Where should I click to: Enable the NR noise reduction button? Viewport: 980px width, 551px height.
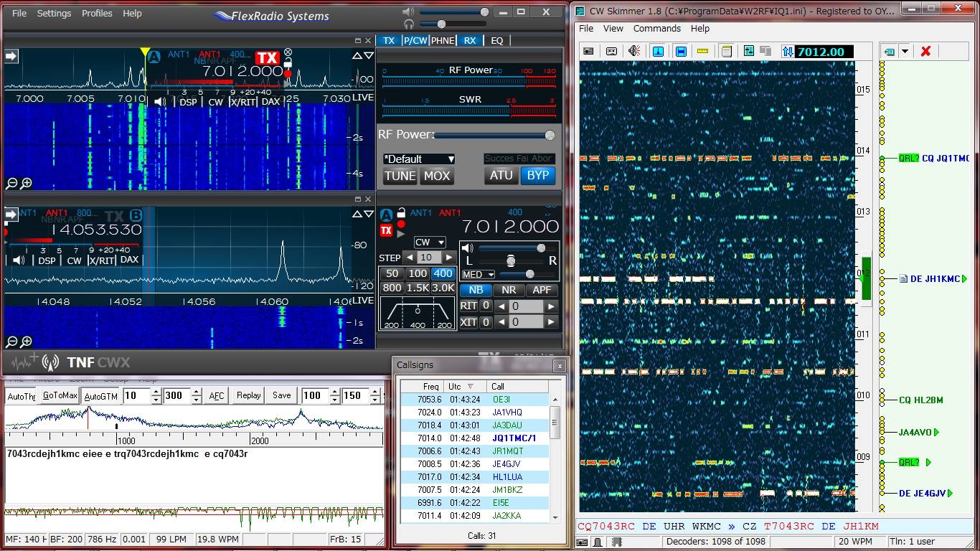tap(509, 290)
